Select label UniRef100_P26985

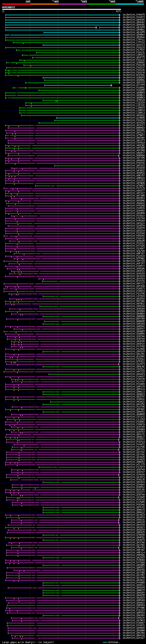click(134, 90)
